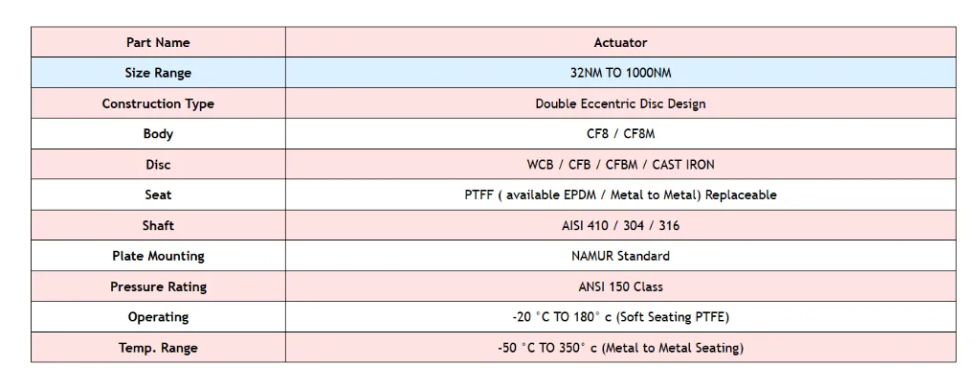Select the '32NM TO 1000NM' value

pyautogui.click(x=620, y=73)
